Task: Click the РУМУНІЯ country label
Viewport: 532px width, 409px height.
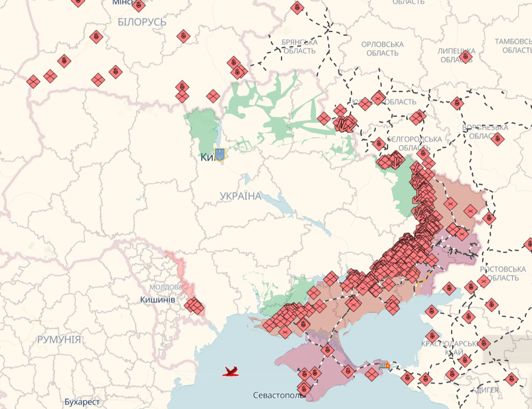Action: [x=59, y=340]
